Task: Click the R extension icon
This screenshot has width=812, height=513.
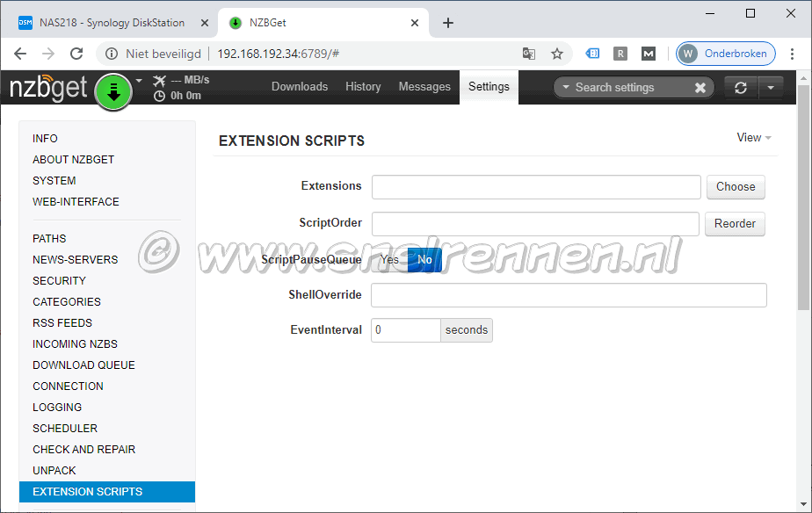Action: coord(620,54)
